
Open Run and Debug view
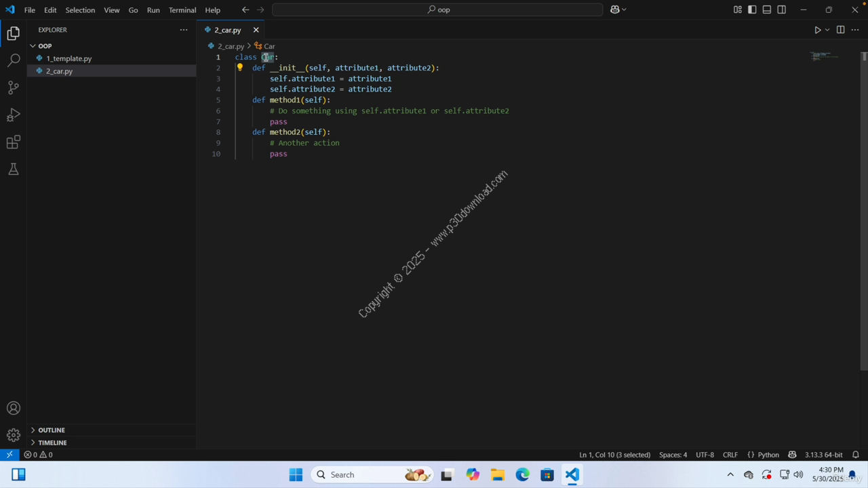(14, 115)
